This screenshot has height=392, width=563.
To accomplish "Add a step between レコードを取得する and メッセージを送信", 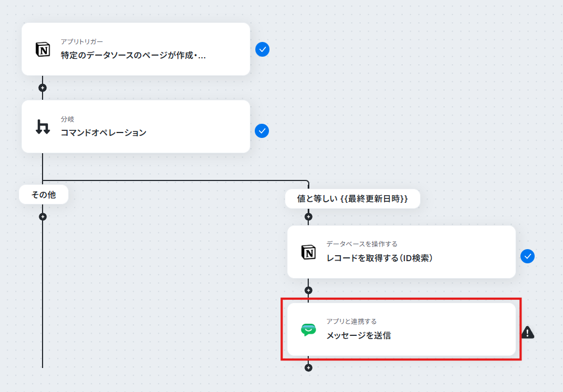I will click(x=308, y=290).
